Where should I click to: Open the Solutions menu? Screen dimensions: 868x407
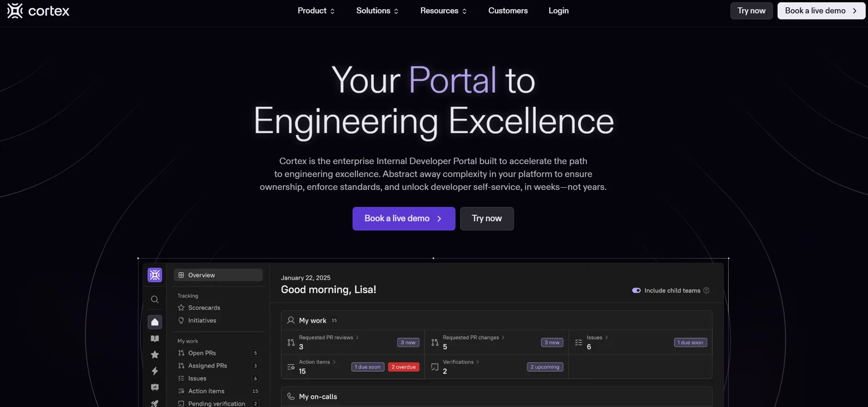tap(377, 11)
